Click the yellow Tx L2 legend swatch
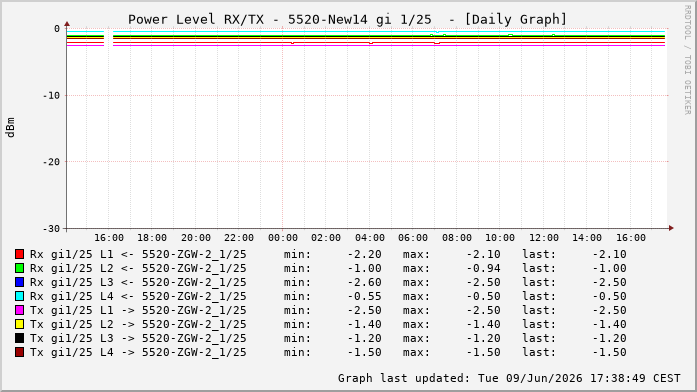The height and width of the screenshot is (392, 697). pos(19,324)
